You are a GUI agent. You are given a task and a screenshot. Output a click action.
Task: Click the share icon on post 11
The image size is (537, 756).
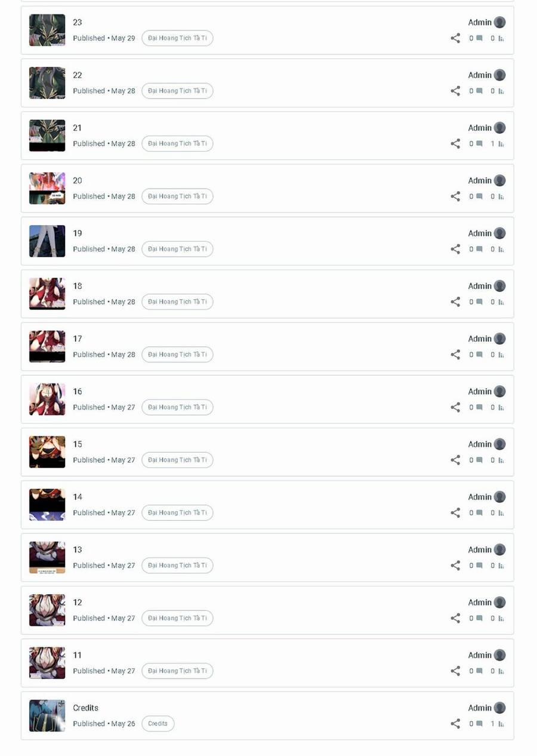click(x=455, y=671)
